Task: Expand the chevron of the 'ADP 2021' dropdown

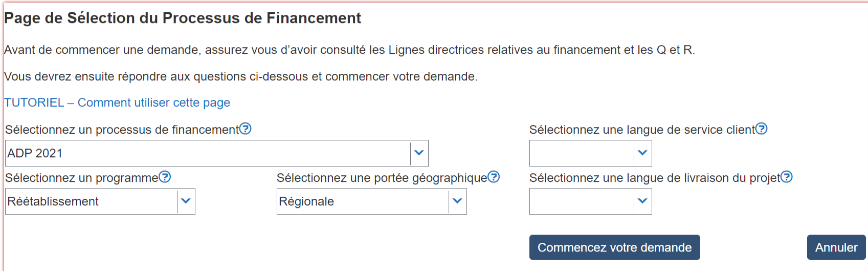Action: [x=419, y=153]
